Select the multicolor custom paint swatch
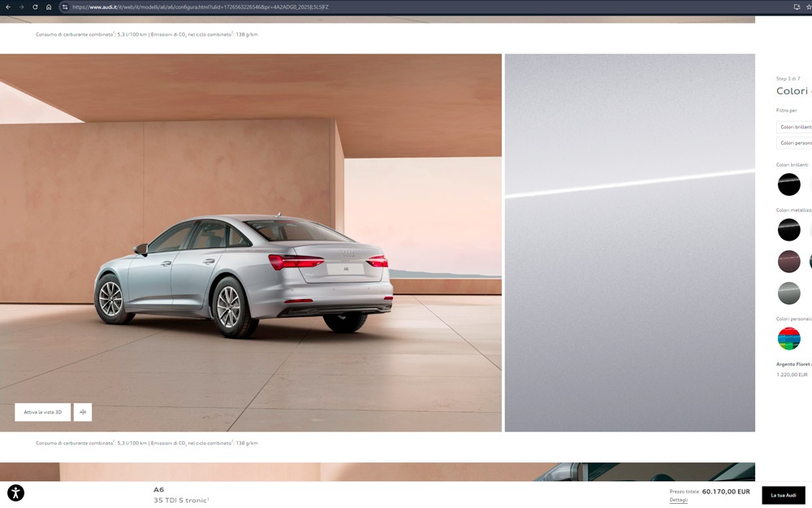Viewport: 812px width, 508px height. click(x=788, y=338)
